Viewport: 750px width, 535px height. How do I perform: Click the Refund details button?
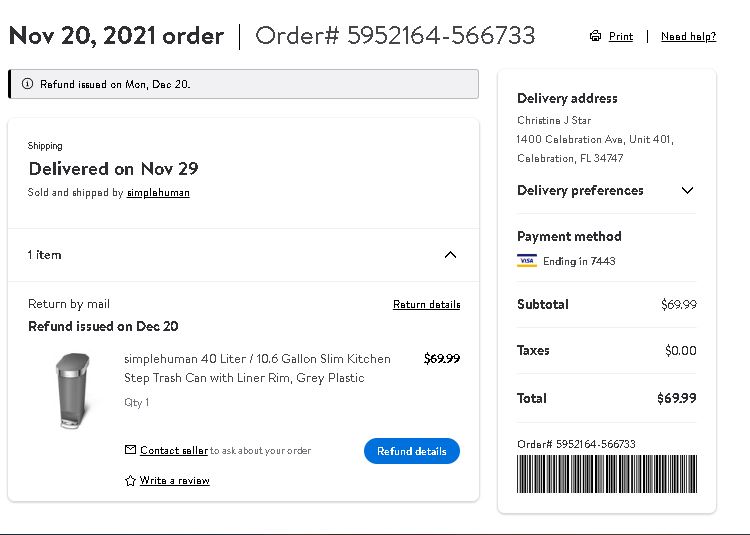click(412, 451)
